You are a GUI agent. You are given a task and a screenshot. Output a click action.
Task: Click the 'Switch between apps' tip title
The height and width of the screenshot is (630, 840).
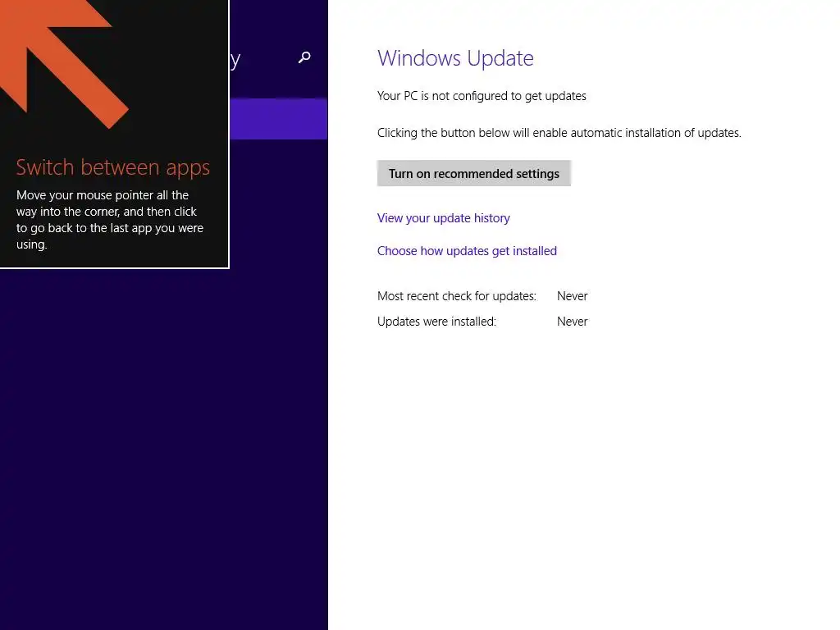coord(113,167)
